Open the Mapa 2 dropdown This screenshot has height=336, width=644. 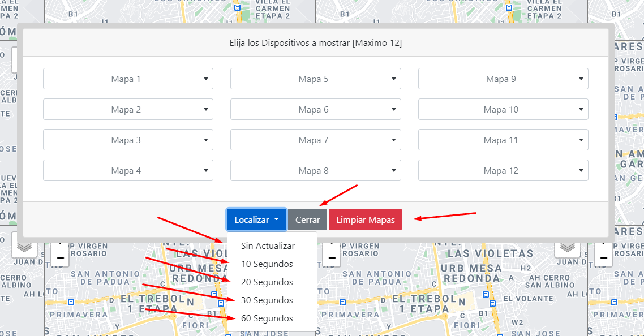[x=128, y=110]
